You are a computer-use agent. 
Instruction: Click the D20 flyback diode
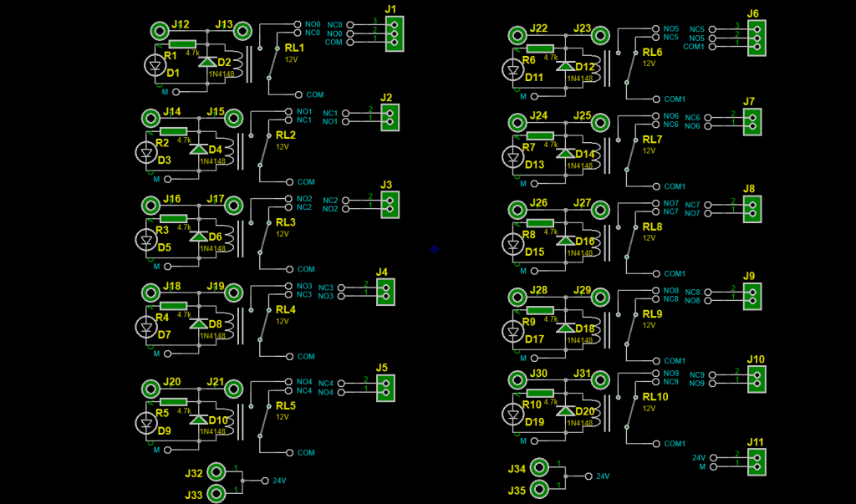coord(565,411)
